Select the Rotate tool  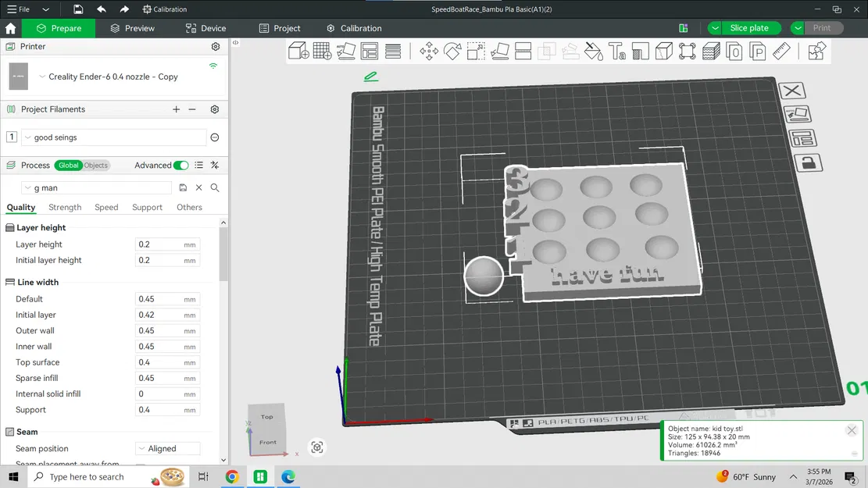coord(452,51)
